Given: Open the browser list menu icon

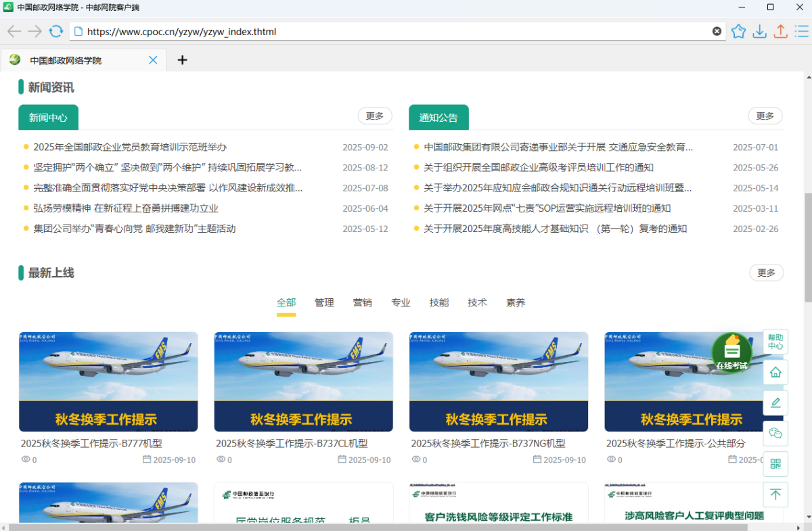Looking at the screenshot, I should coord(801,31).
